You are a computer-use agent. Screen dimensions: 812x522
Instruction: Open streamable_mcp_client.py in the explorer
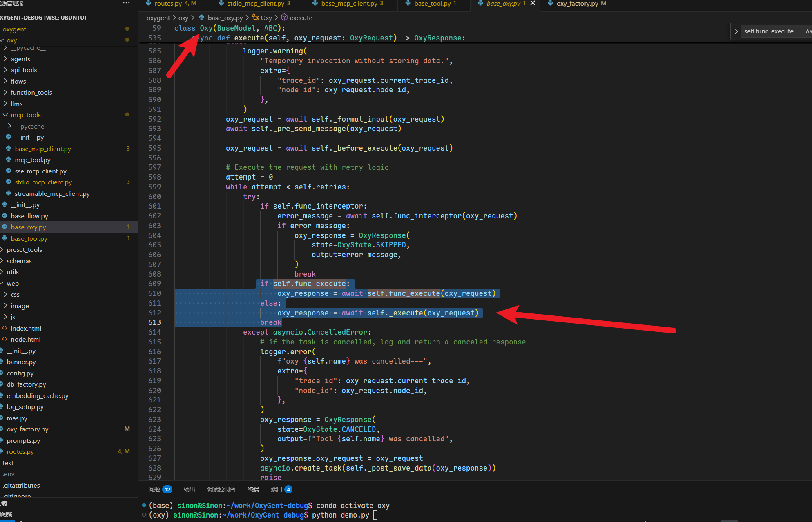click(x=52, y=193)
